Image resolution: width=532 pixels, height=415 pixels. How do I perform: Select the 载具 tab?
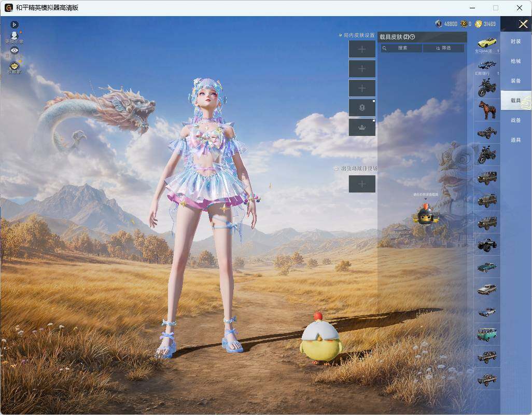click(516, 101)
